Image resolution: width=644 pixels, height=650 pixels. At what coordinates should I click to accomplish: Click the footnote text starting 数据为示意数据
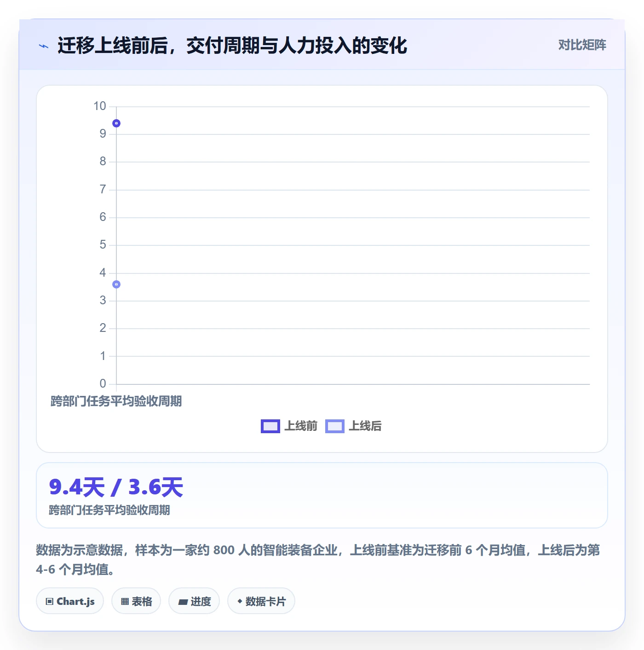tap(318, 560)
